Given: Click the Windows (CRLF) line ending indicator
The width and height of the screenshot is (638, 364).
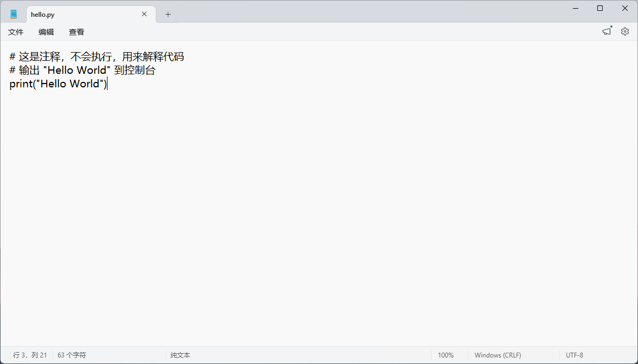Looking at the screenshot, I should pos(497,355).
